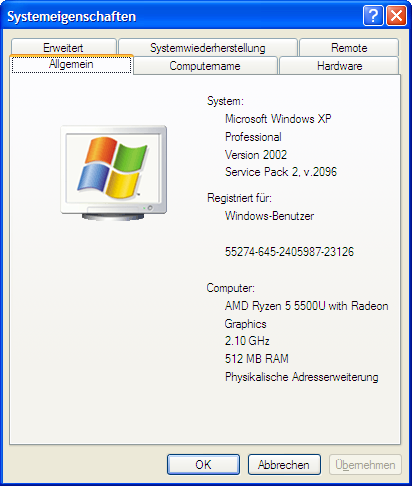The image size is (412, 486).
Task: Click Service Pack 2, v.2096 text
Action: pos(281,172)
